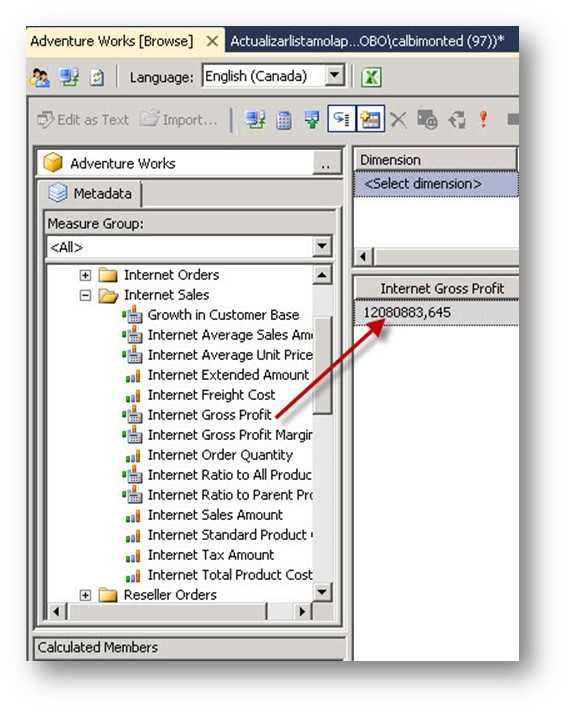Click the Dimension column header
This screenshot has height=713, width=571.
tap(436, 160)
